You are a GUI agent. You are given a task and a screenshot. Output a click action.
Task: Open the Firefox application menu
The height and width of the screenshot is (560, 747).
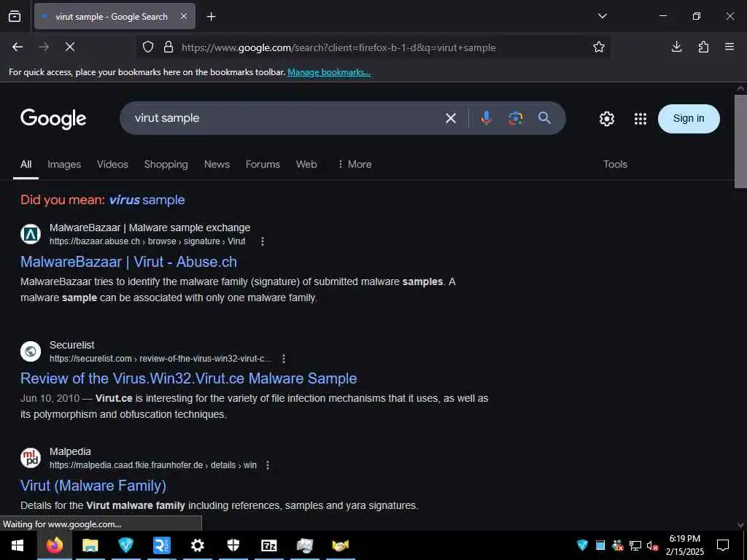[729, 47]
